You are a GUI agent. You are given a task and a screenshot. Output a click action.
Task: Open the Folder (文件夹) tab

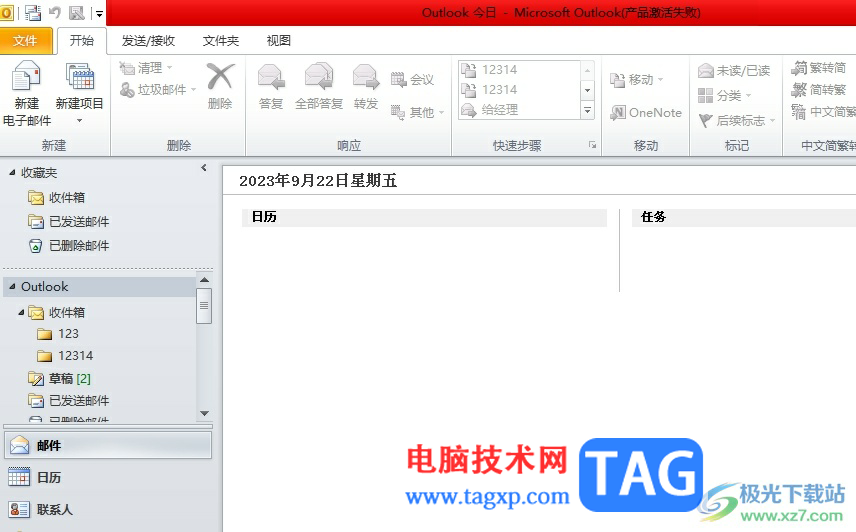click(x=221, y=40)
